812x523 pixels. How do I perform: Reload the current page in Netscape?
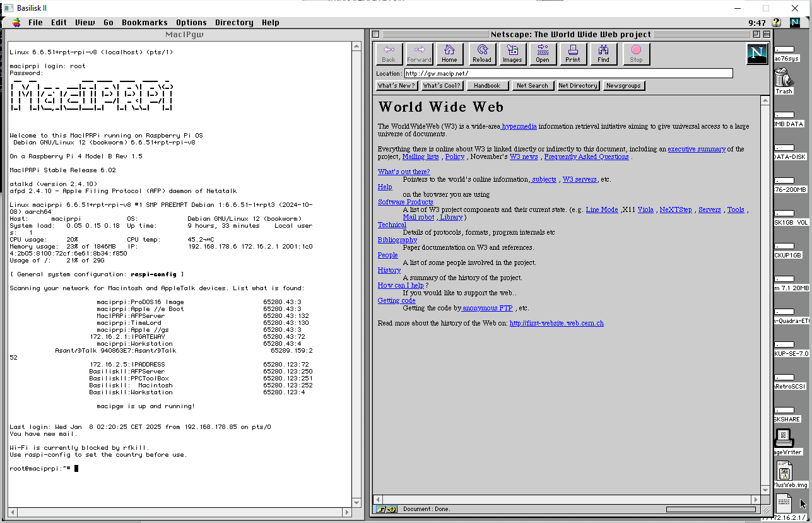pos(481,54)
